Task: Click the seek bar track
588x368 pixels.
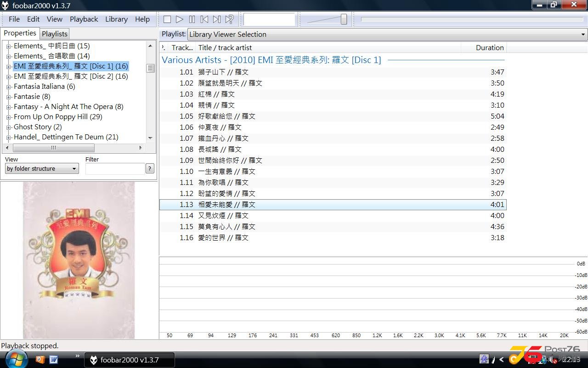Action: [473, 19]
